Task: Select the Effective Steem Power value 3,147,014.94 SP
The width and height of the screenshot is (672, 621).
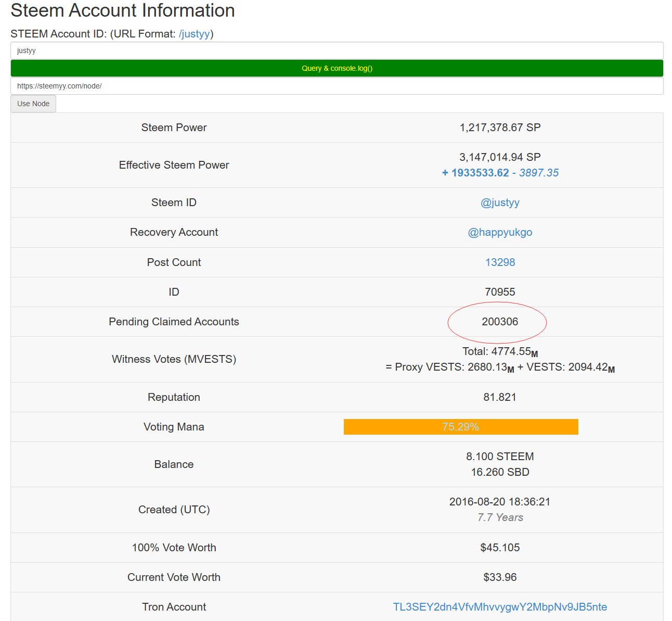Action: coord(500,157)
